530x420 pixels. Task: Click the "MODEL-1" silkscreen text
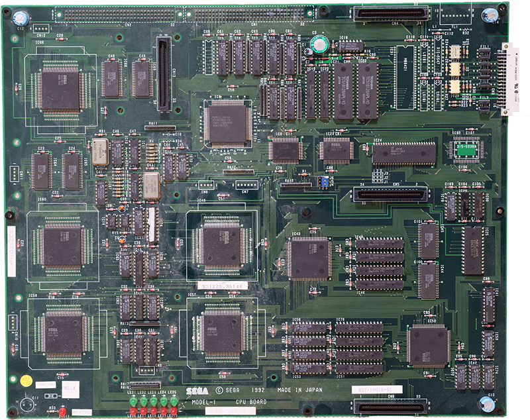pyautogui.click(x=203, y=402)
